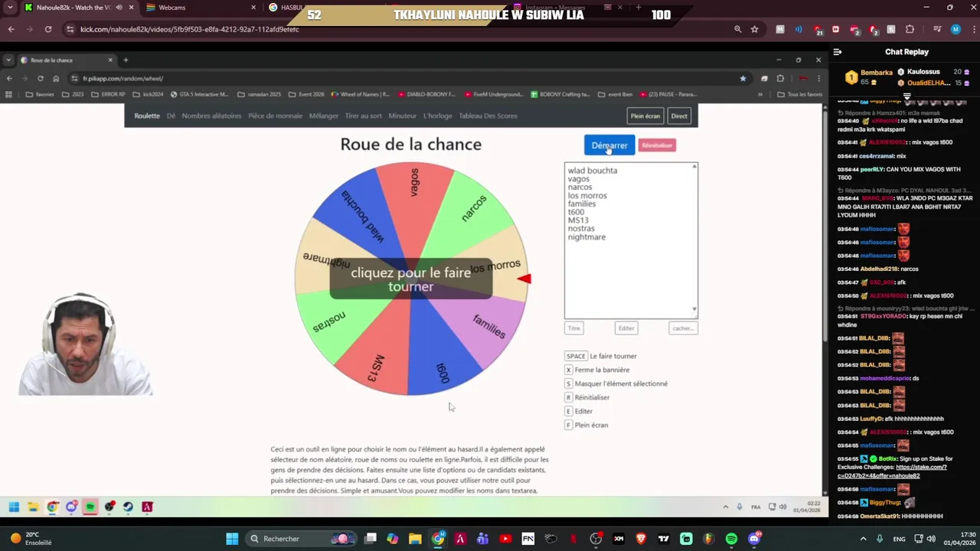
Task: Click the 'wlad bouchta' entry in list
Action: (x=592, y=171)
